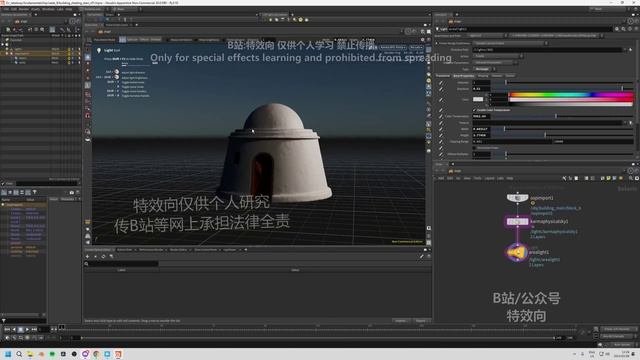Image resolution: width=640 pixels, height=360 pixels.
Task: Click the Height slider handle
Action: click(545, 135)
